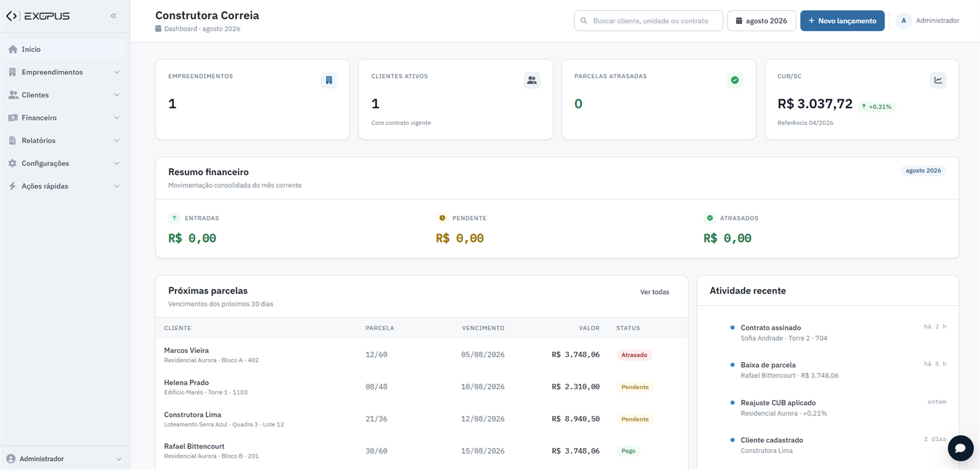Open Ações rápidas in the sidebar
This screenshot has width=980, height=470.
coord(64,186)
